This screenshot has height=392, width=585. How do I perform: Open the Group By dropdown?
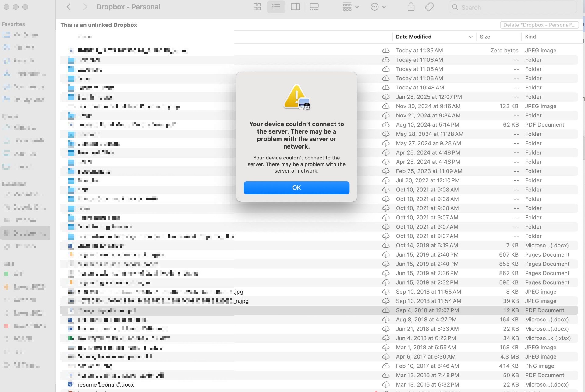(350, 7)
